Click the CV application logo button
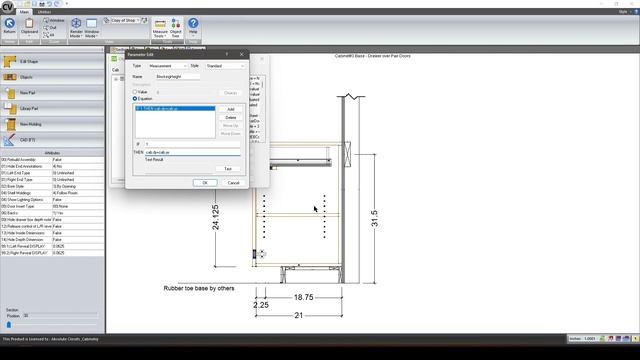The image size is (640, 360). click(7, 7)
